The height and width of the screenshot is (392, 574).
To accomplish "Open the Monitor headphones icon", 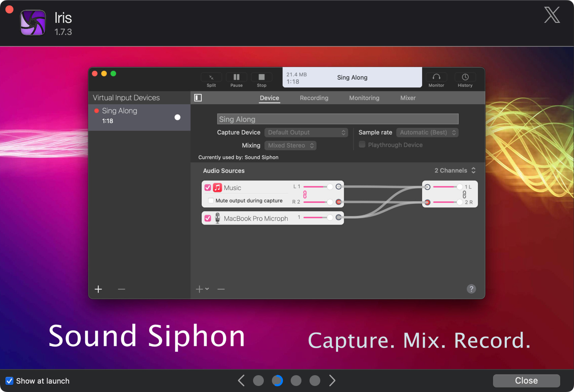I will (436, 78).
